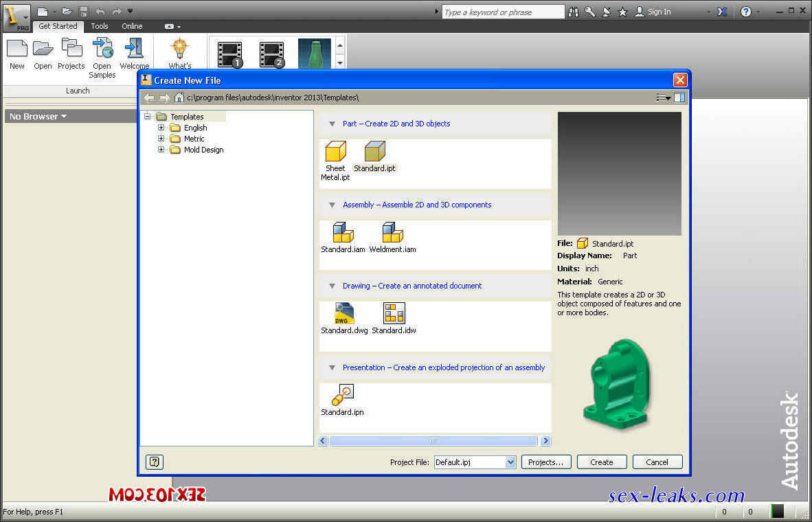The image size is (812, 522).
Task: Open the No Browser dropdown
Action: [38, 117]
